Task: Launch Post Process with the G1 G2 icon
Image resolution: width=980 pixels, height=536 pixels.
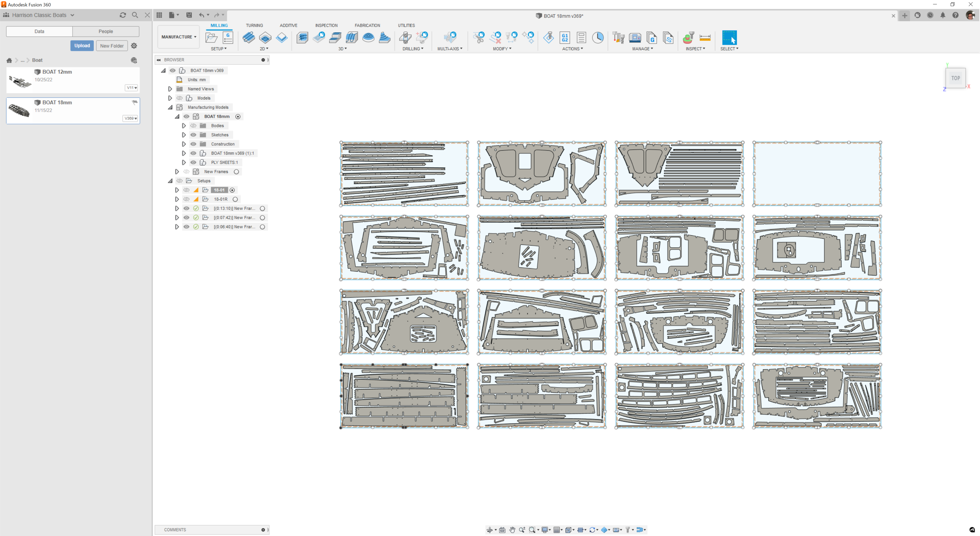Action: pos(565,38)
